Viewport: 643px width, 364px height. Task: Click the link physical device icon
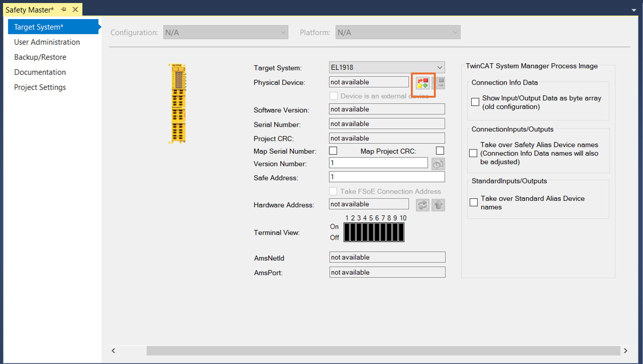tap(423, 83)
